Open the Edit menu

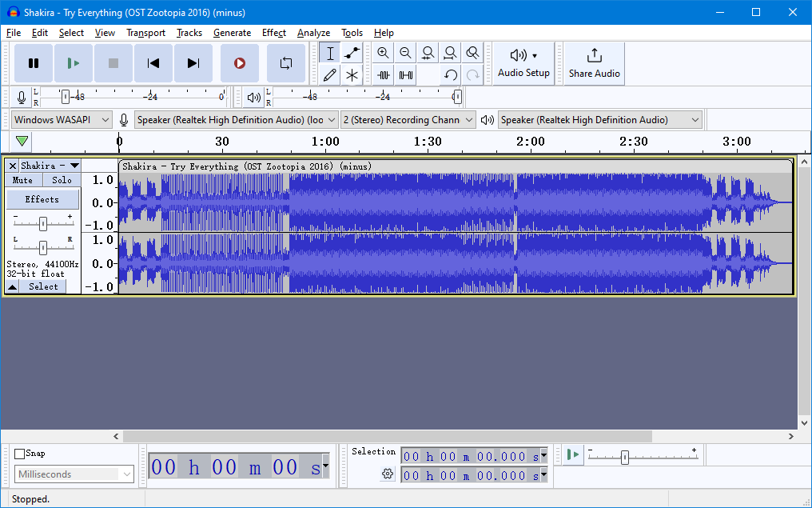point(39,33)
